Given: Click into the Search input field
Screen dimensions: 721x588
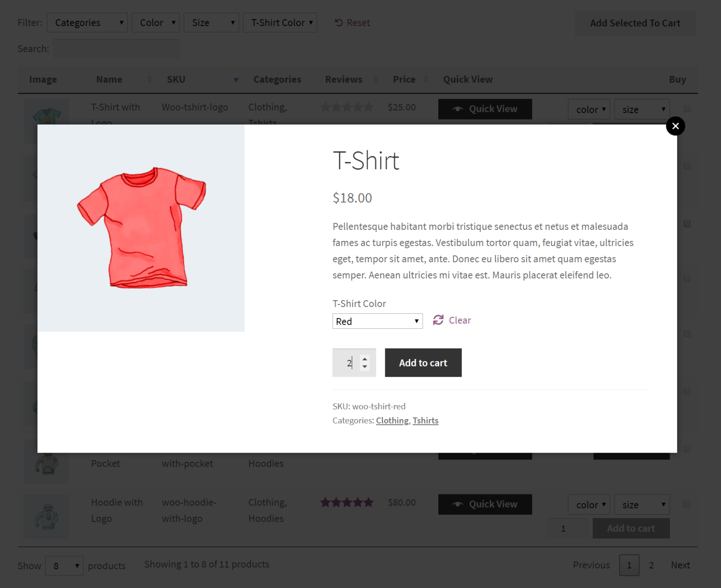Looking at the screenshot, I should (117, 48).
